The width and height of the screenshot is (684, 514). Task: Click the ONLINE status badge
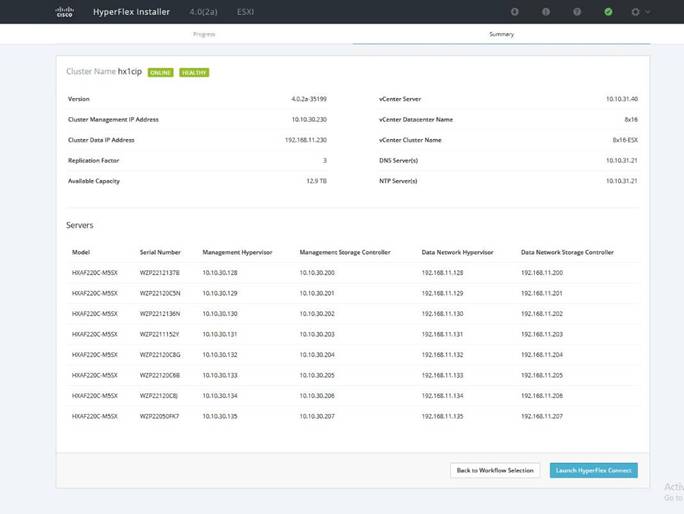point(161,72)
